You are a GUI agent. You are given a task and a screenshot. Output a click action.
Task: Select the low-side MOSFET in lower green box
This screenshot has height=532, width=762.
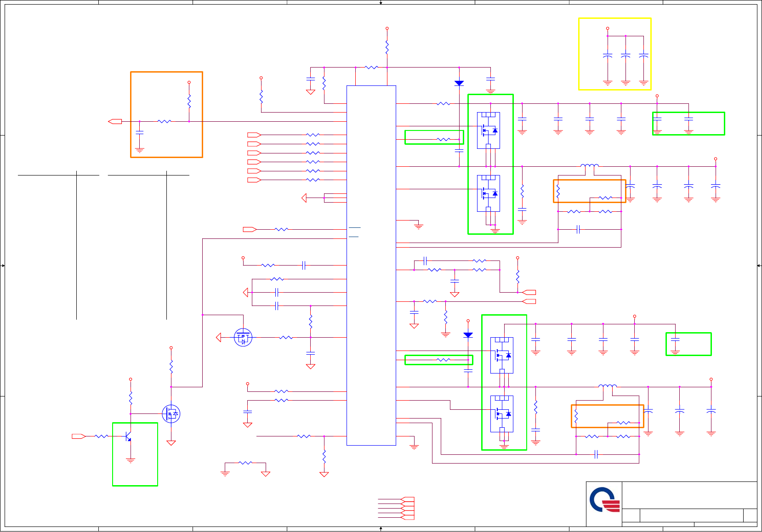coord(502,414)
